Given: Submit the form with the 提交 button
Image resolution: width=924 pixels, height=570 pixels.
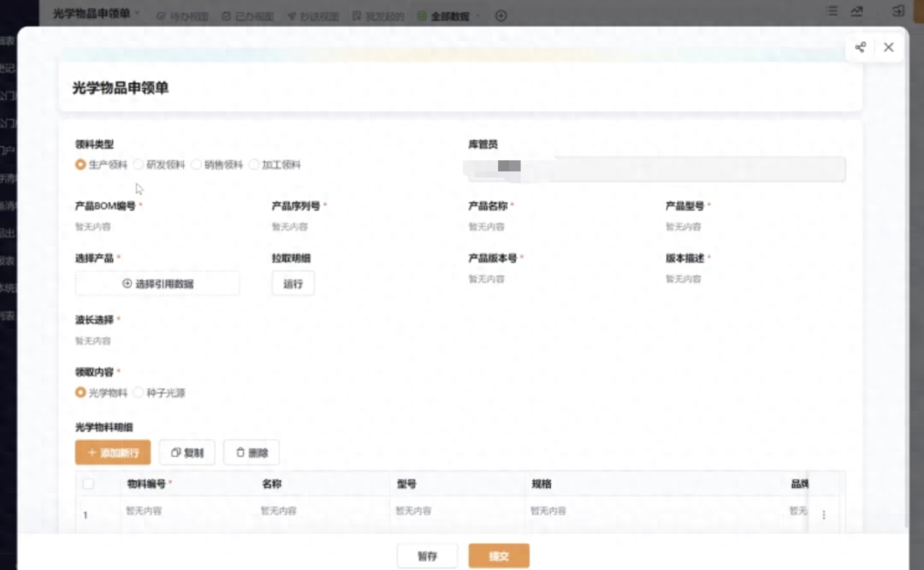Looking at the screenshot, I should [499, 555].
